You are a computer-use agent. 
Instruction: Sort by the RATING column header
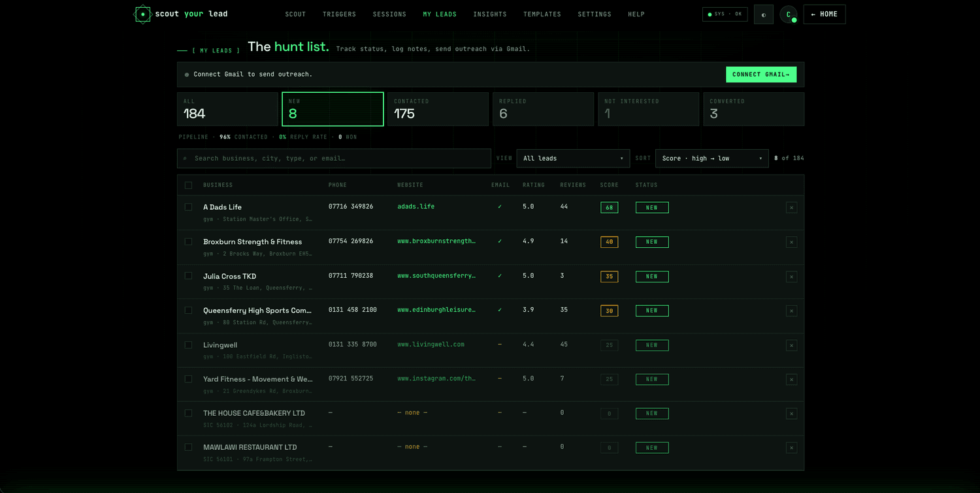(x=534, y=185)
